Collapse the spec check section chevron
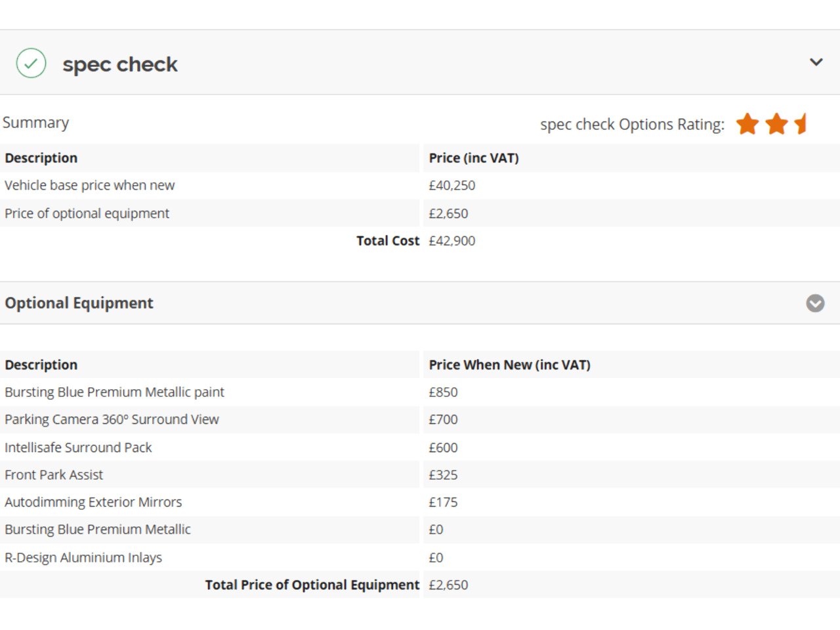The width and height of the screenshot is (840, 630). 816,62
